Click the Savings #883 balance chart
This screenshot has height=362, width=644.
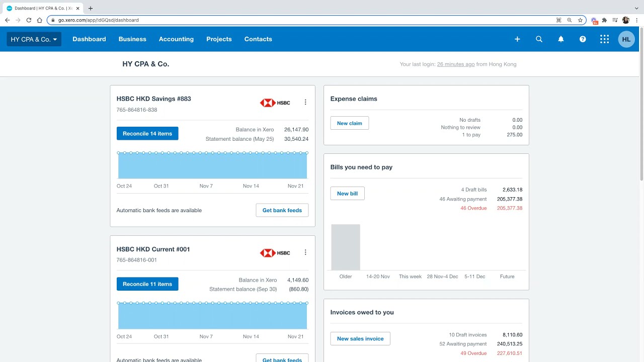[x=212, y=165]
